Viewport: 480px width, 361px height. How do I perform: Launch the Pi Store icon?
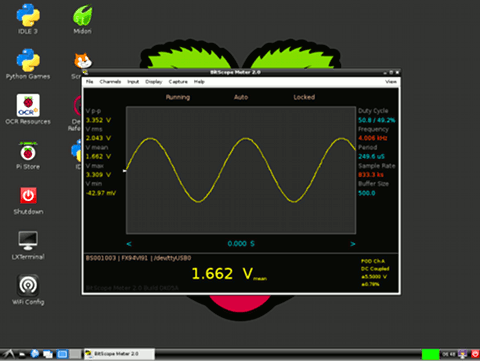coord(28,155)
